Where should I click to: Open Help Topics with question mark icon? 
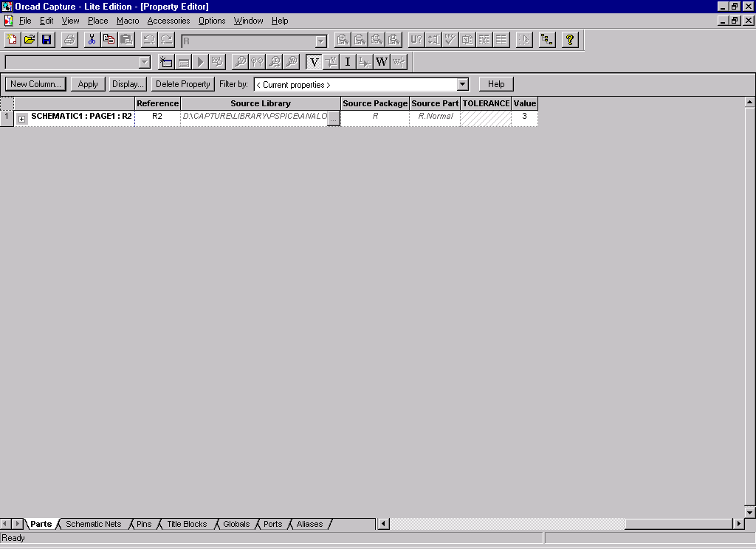click(x=570, y=40)
